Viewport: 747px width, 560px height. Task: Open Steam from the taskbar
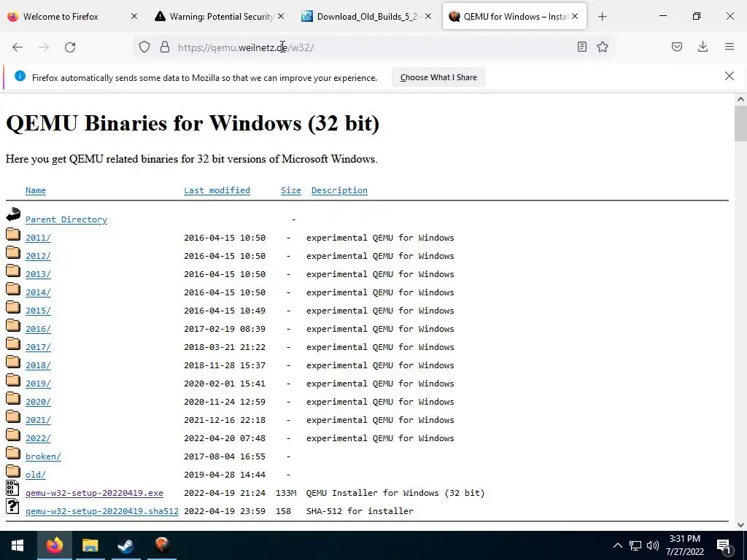point(125,545)
